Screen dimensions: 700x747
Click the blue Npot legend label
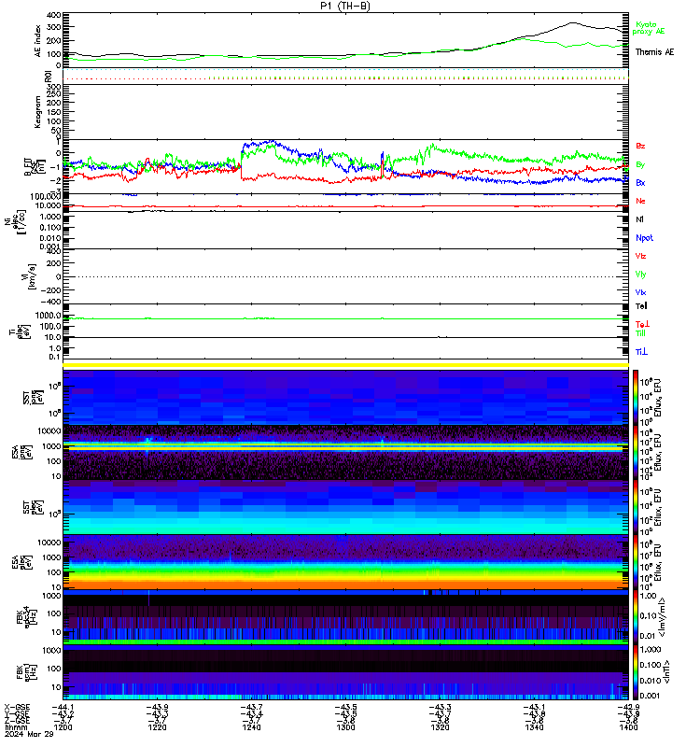(x=644, y=238)
